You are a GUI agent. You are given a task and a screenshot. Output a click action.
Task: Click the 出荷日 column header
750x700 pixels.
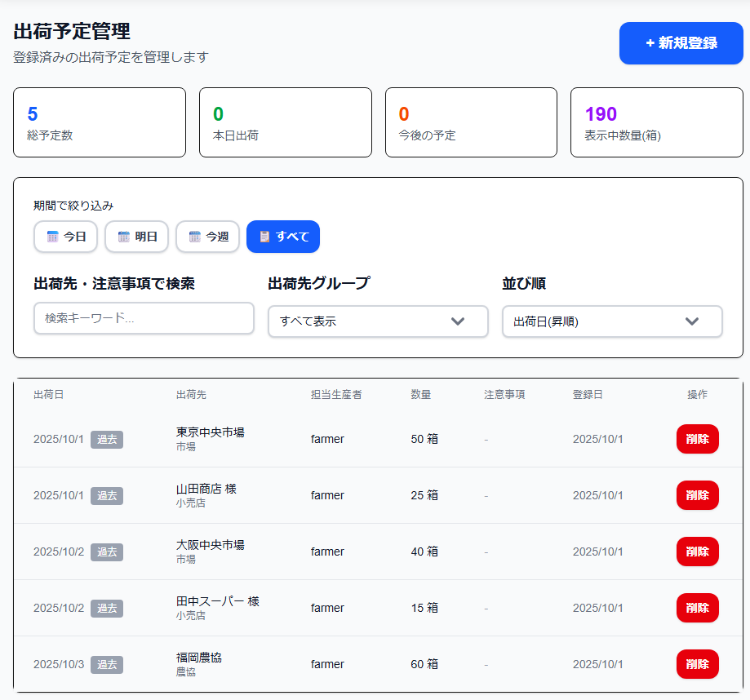[x=48, y=395]
